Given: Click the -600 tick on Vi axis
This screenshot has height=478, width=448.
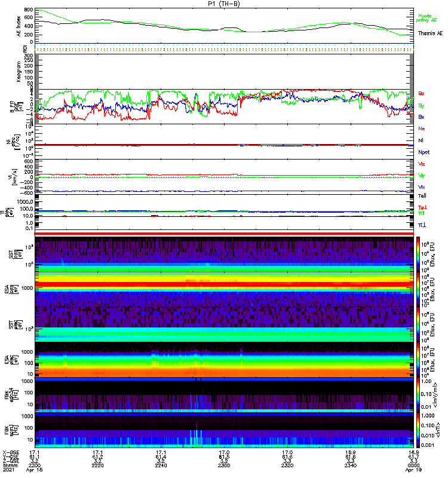Looking at the screenshot, I should tap(27, 192).
